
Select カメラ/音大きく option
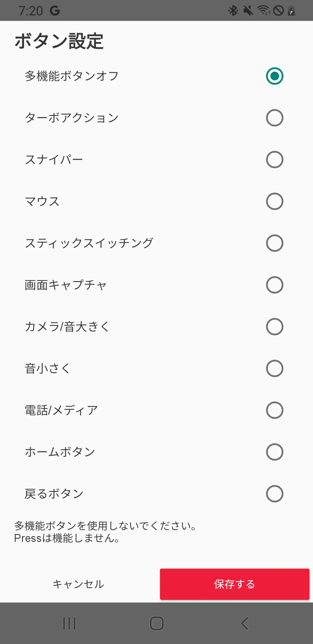(274, 327)
